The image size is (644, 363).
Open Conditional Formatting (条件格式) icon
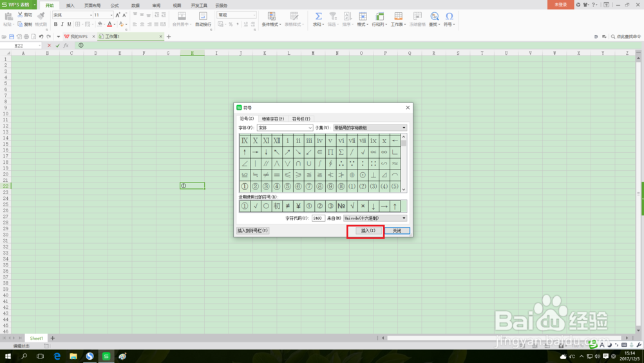(272, 17)
